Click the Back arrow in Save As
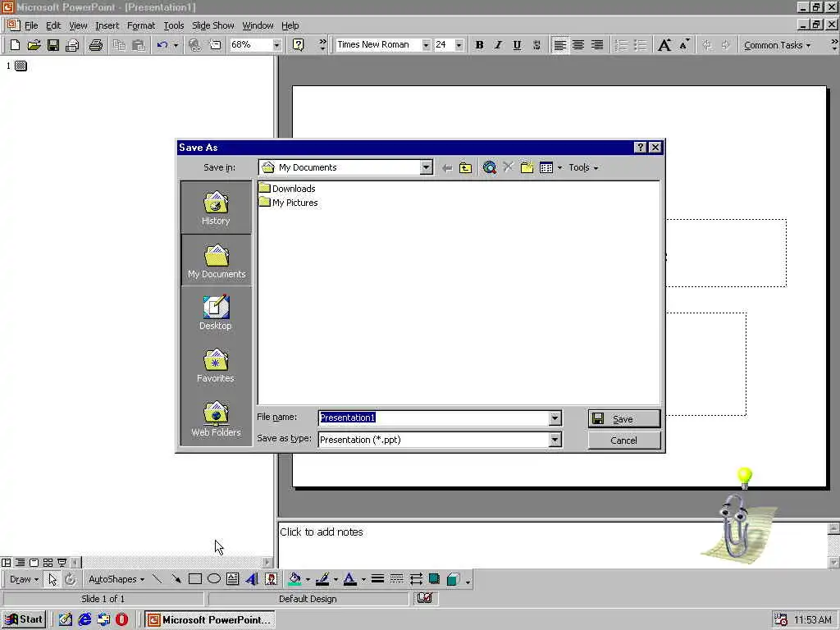The width and height of the screenshot is (840, 630). pos(447,168)
